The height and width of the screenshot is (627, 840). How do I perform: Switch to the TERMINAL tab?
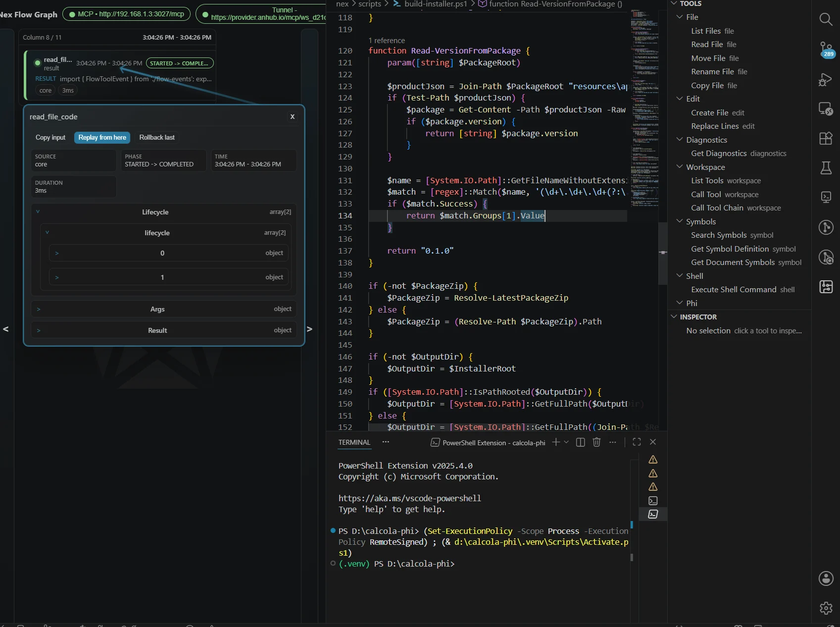point(354,442)
